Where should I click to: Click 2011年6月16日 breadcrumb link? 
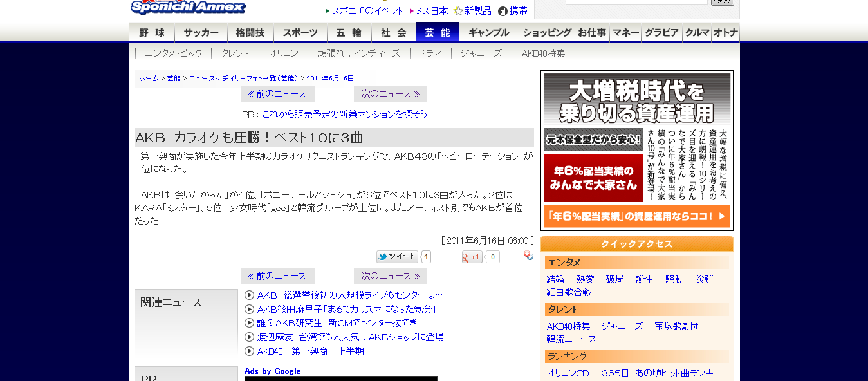[x=330, y=79]
